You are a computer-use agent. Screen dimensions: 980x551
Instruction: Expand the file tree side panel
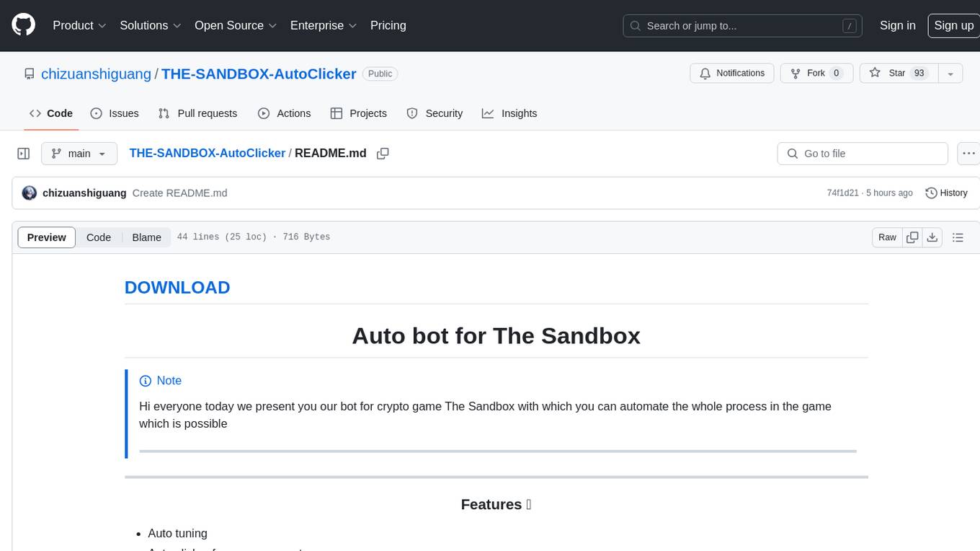(24, 154)
